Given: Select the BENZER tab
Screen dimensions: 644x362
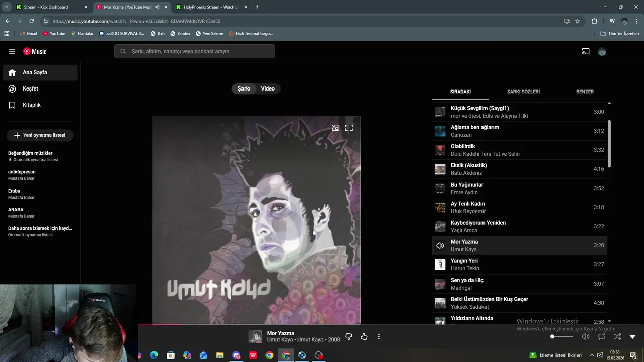Looking at the screenshot, I should [x=585, y=92].
